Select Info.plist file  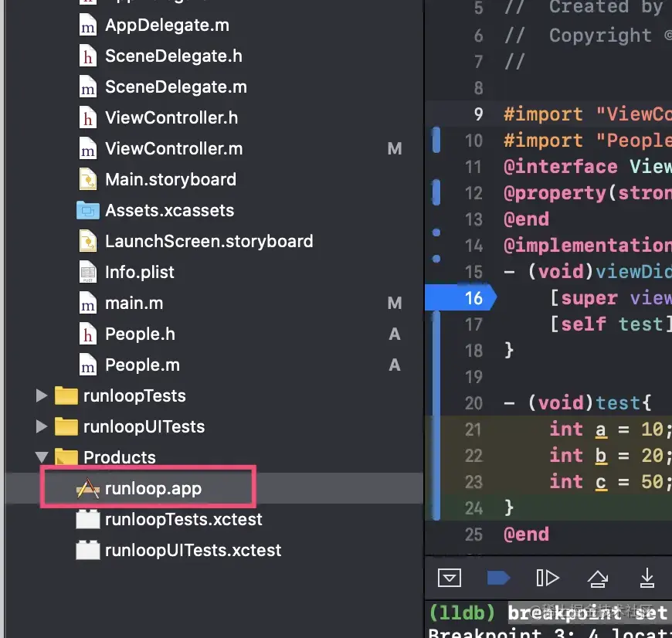click(x=140, y=272)
